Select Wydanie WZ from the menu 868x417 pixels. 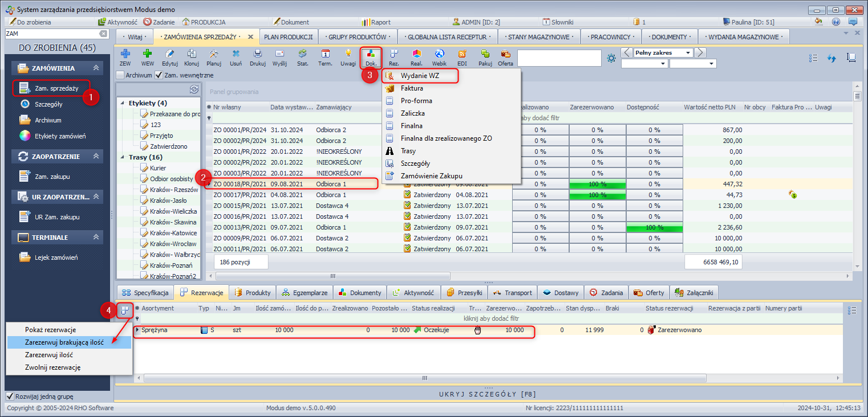[420, 76]
